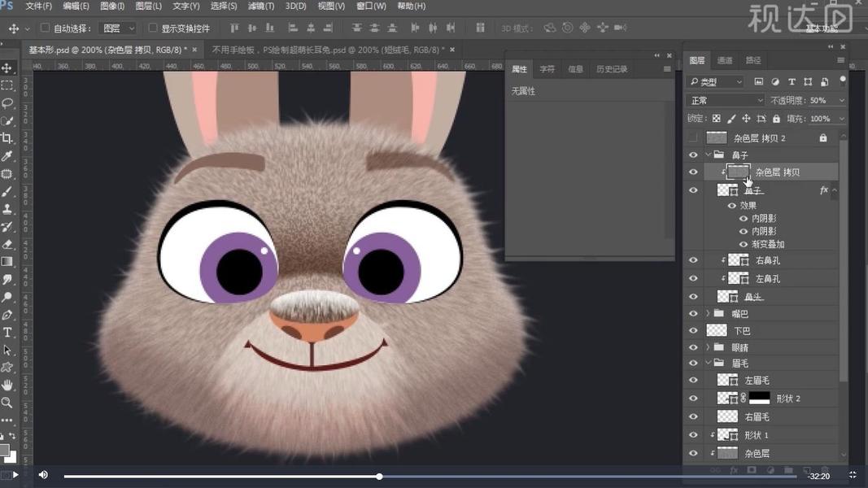Switch to the 不用手绘板 document tab
The height and width of the screenshot is (488, 868).
click(328, 50)
